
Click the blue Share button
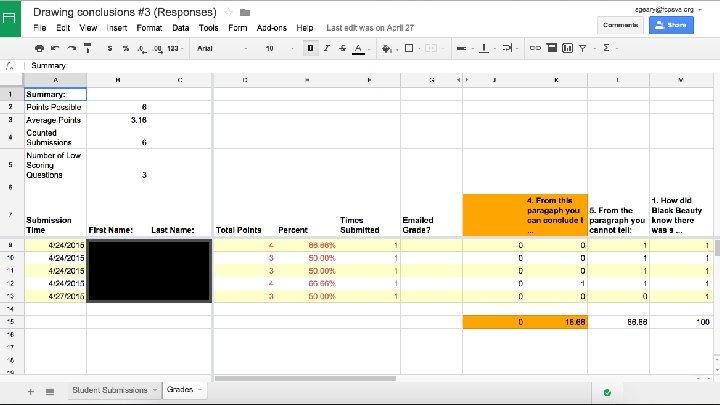point(671,25)
